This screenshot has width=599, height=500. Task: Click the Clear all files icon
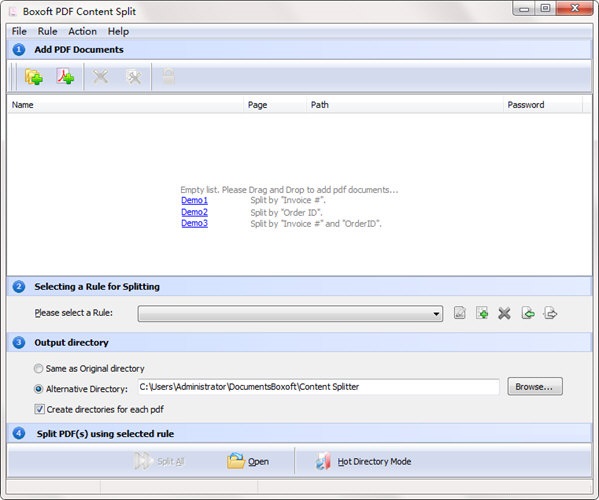point(134,77)
